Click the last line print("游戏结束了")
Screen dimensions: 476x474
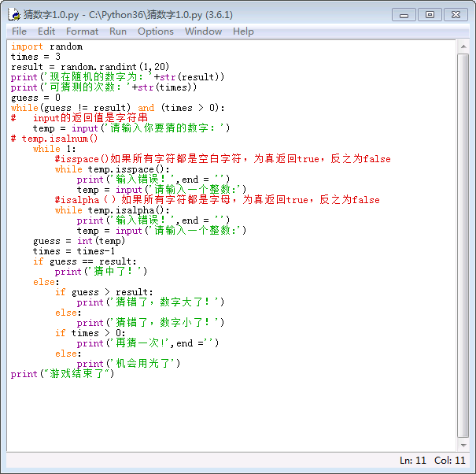[62, 374]
